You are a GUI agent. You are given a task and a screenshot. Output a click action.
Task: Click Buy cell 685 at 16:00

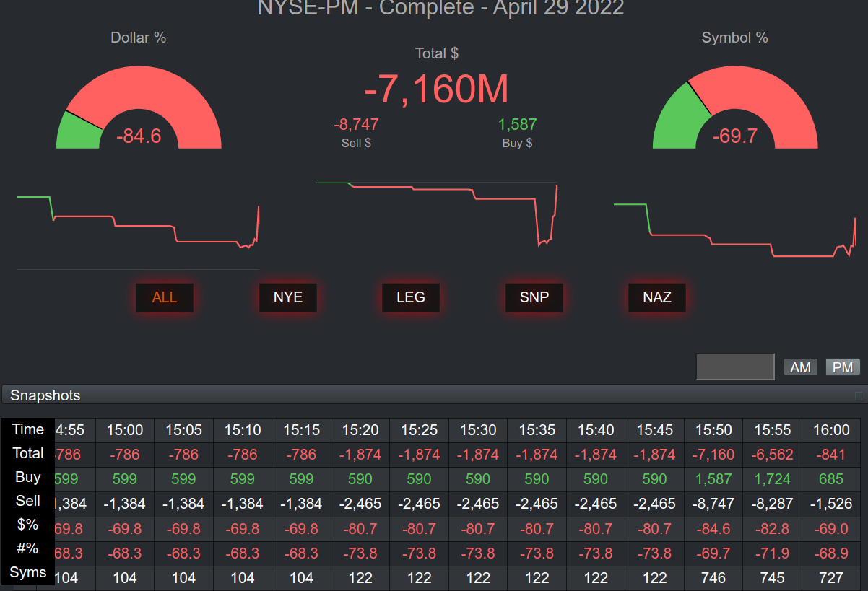coord(831,479)
